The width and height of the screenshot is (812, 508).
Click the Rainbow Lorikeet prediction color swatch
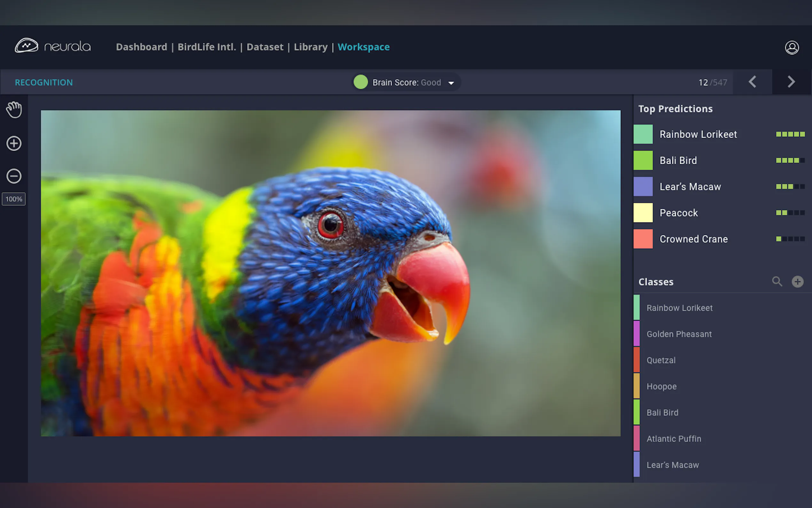click(x=643, y=134)
